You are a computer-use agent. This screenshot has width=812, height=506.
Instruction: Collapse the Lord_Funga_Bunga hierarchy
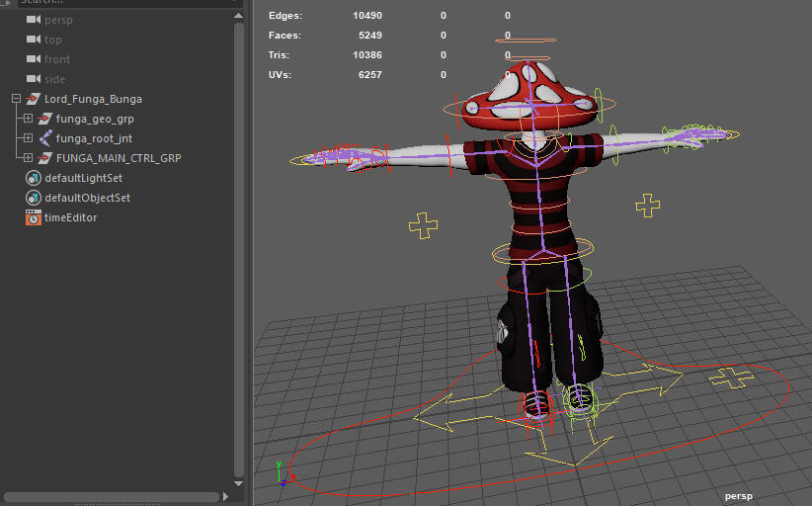point(16,99)
